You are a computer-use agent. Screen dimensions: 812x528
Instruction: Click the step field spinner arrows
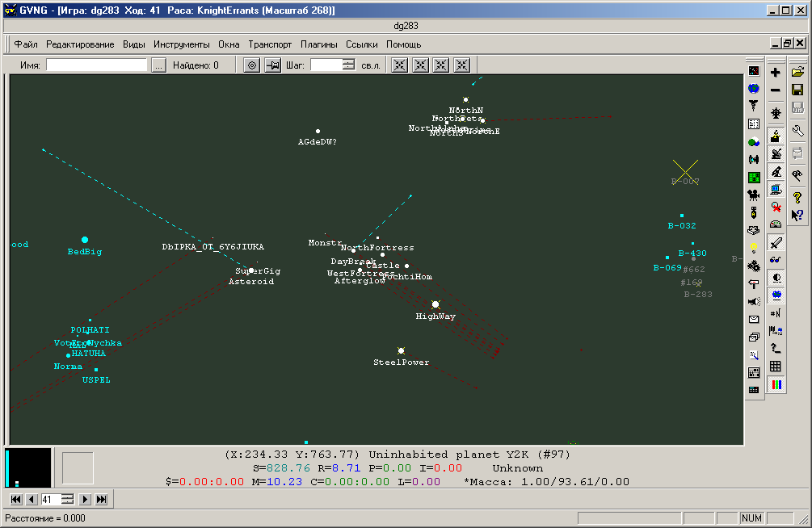348,65
